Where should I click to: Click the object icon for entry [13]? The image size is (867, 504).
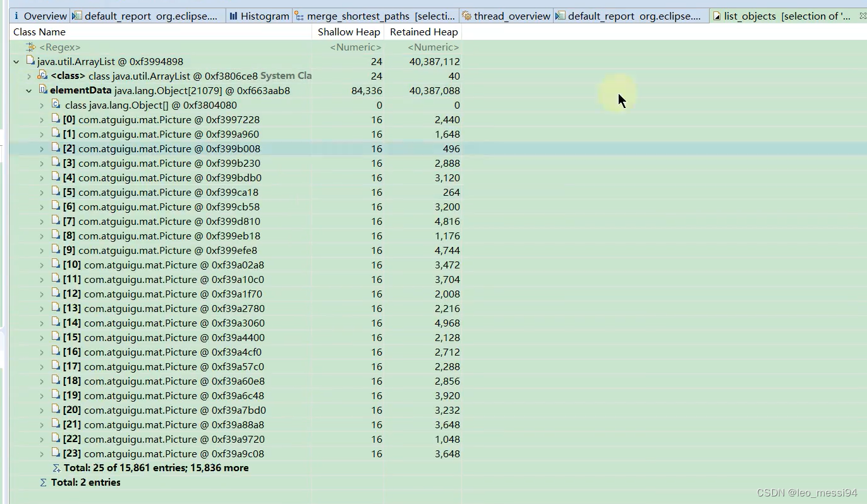(x=56, y=308)
